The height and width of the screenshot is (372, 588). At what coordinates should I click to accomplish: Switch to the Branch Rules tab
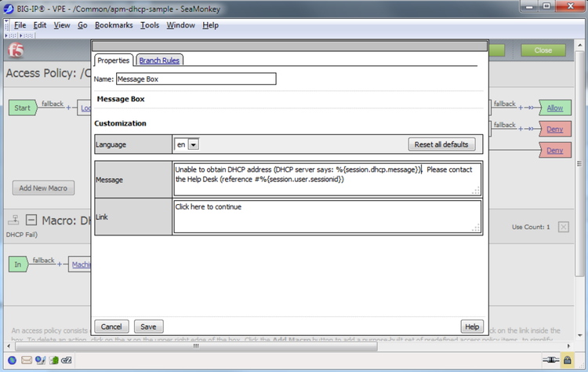click(x=159, y=60)
